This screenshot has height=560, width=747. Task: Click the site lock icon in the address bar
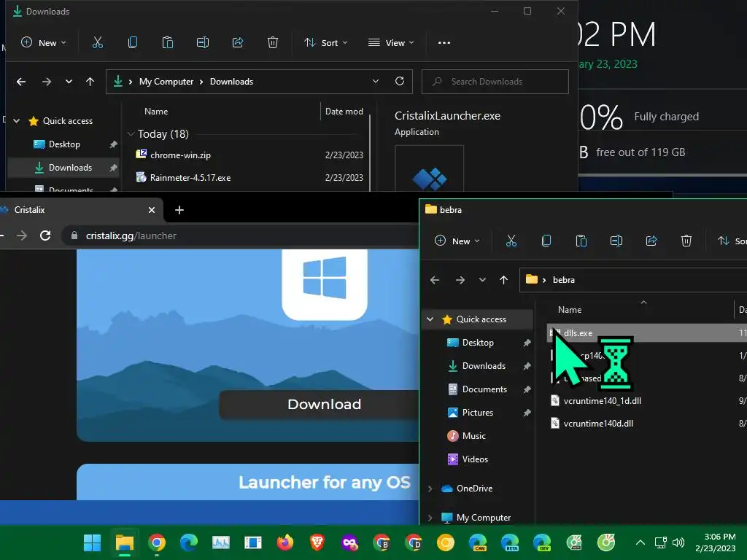[x=74, y=236]
